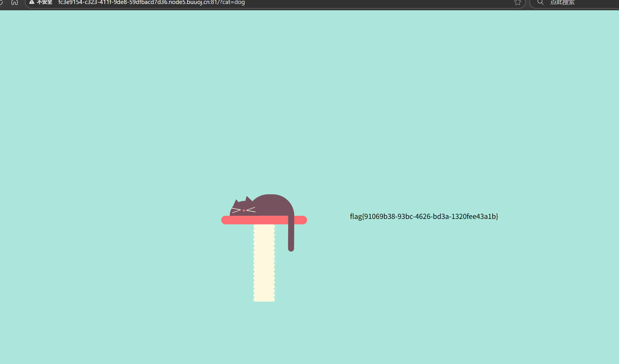Viewport: 619px width, 364px height.
Task: Click the flag text string
Action: pyautogui.click(x=424, y=216)
